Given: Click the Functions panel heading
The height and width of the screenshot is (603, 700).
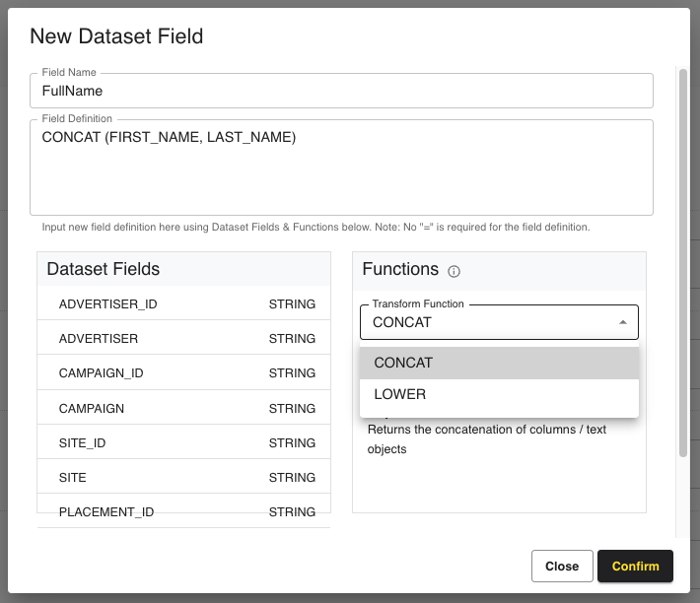Looking at the screenshot, I should 400,269.
